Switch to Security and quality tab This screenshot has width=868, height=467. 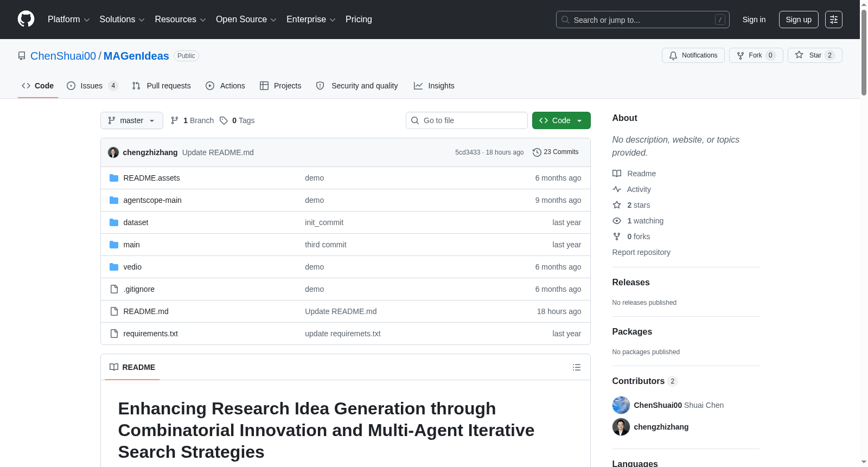pyautogui.click(x=357, y=86)
